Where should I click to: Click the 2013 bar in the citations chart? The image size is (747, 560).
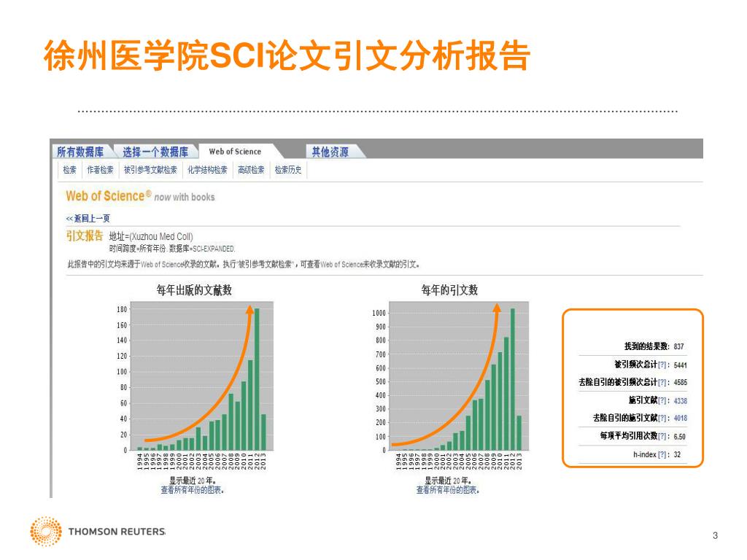pos(519,433)
